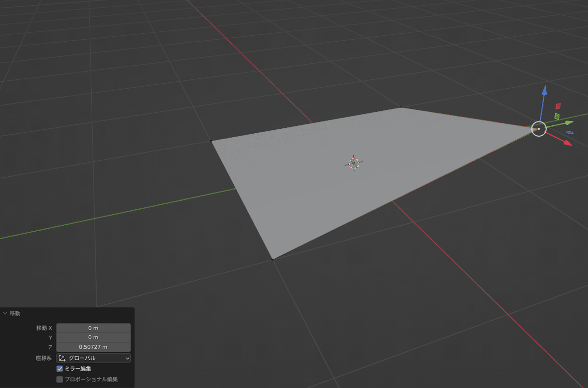Click the Y value field showing 0 m
The height and width of the screenshot is (388, 588).
click(x=94, y=337)
